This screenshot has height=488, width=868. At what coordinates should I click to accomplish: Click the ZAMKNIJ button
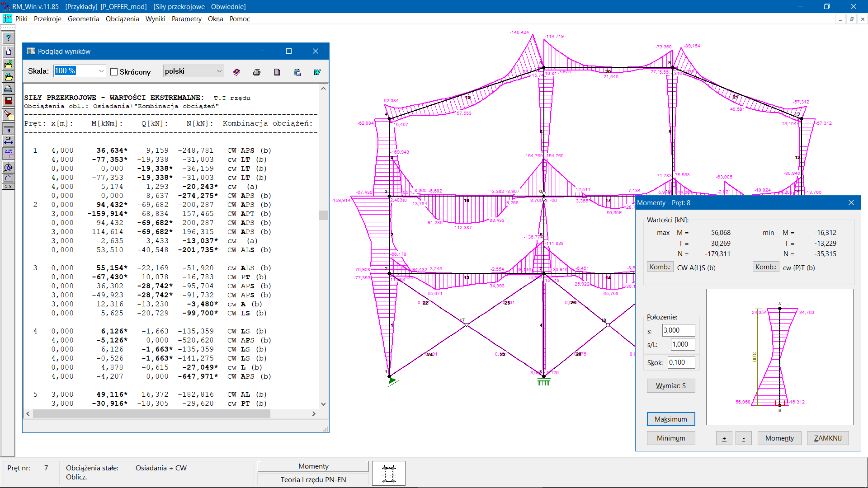[x=828, y=438]
